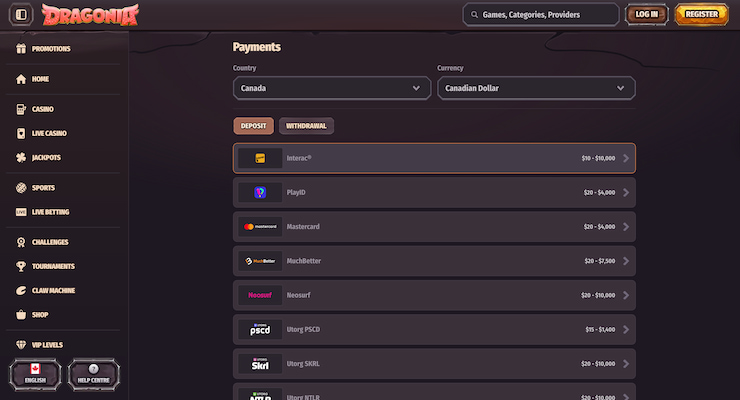Expand the Country dropdown showing Canada
The width and height of the screenshot is (740, 400).
332,88
